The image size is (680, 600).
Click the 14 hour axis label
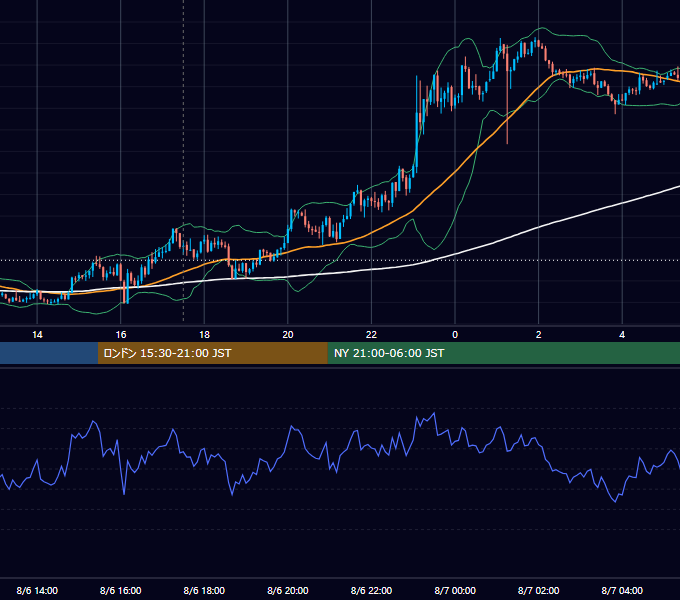click(37, 335)
